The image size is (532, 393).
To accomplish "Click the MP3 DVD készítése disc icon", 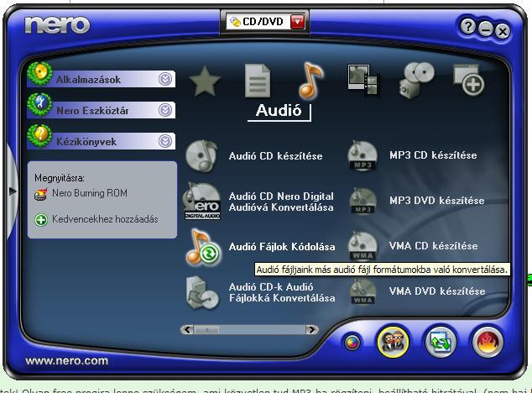I will 362,201.
